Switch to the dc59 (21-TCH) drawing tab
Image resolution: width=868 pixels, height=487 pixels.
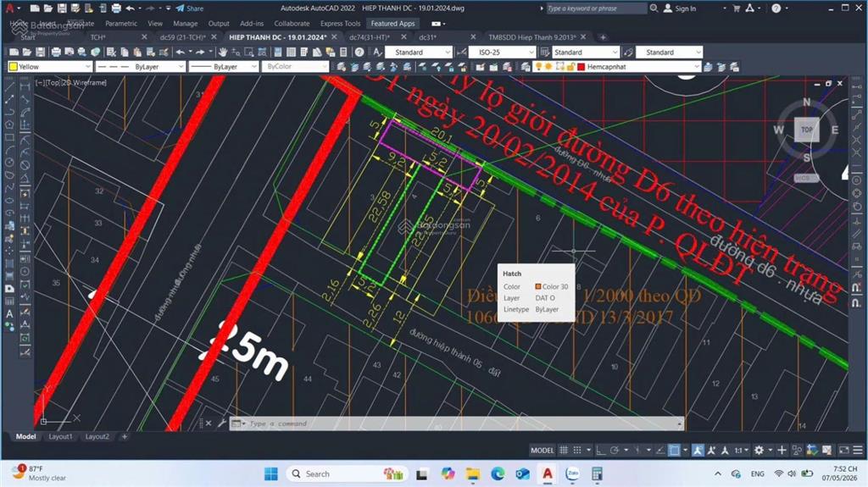pyautogui.click(x=183, y=37)
